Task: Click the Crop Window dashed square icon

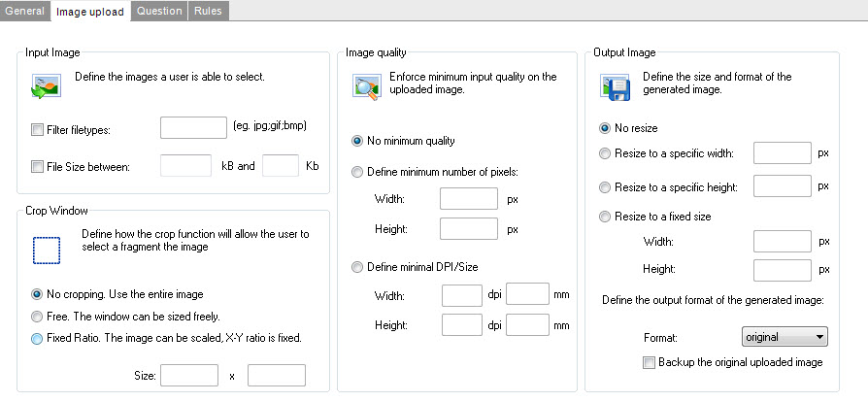Action: pos(46,251)
